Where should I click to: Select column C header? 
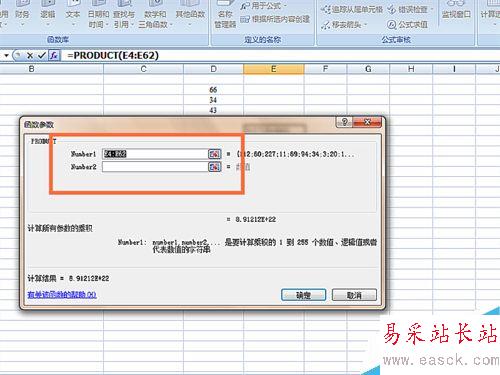tap(144, 69)
